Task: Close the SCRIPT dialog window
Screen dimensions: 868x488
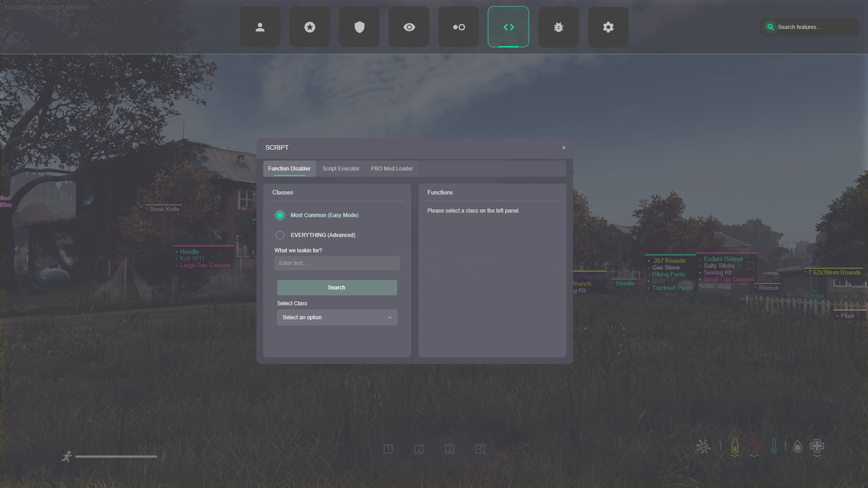Action: tap(564, 148)
